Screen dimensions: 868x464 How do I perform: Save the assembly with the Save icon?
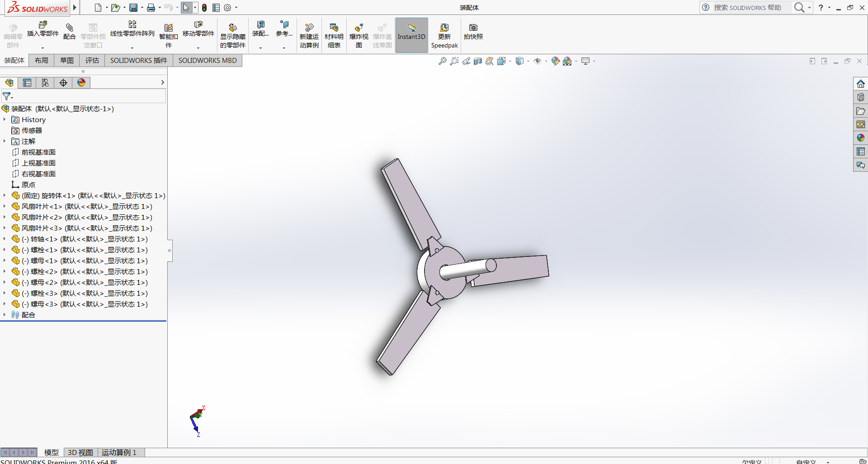pos(133,8)
